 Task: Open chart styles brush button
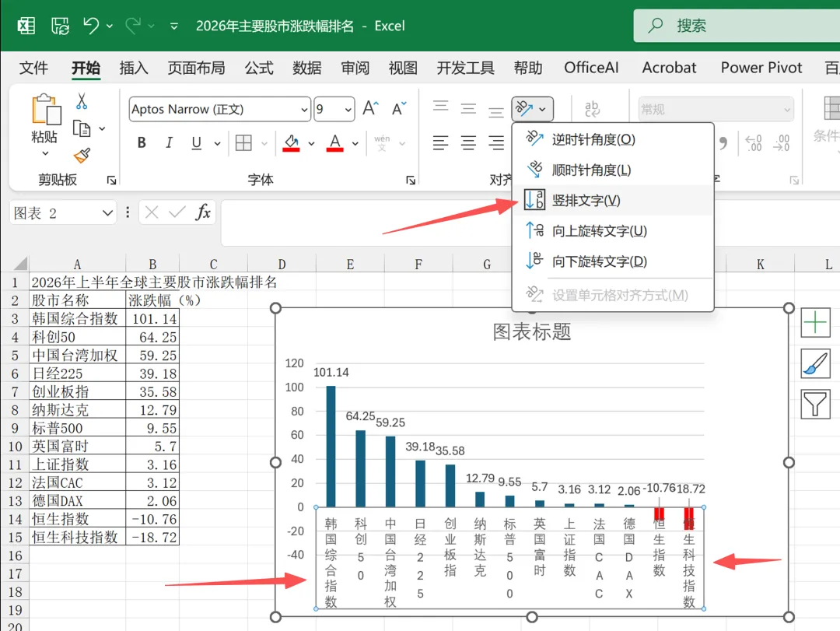coord(815,363)
